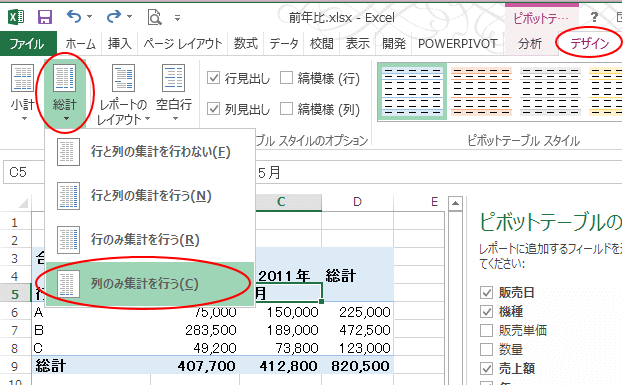Choose 行と列の集計を行う(N)
The image size is (623, 385).
click(x=150, y=196)
